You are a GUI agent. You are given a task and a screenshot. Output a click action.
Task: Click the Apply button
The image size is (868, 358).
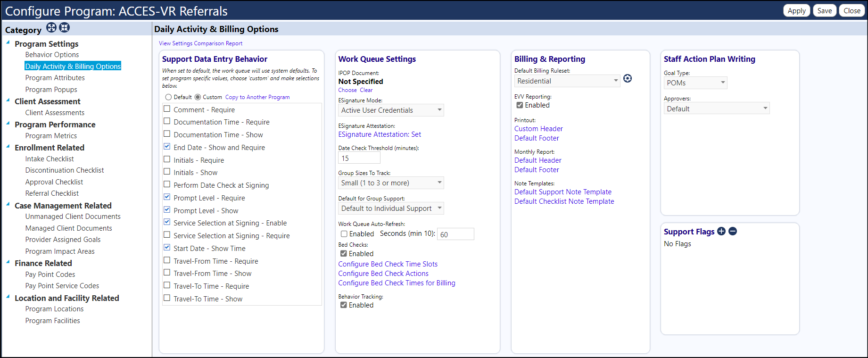[x=797, y=10]
